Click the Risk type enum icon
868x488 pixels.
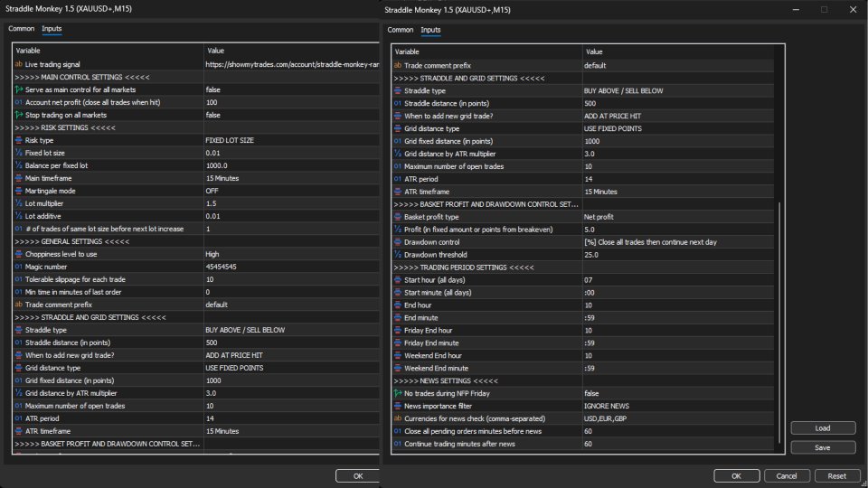pyautogui.click(x=19, y=140)
